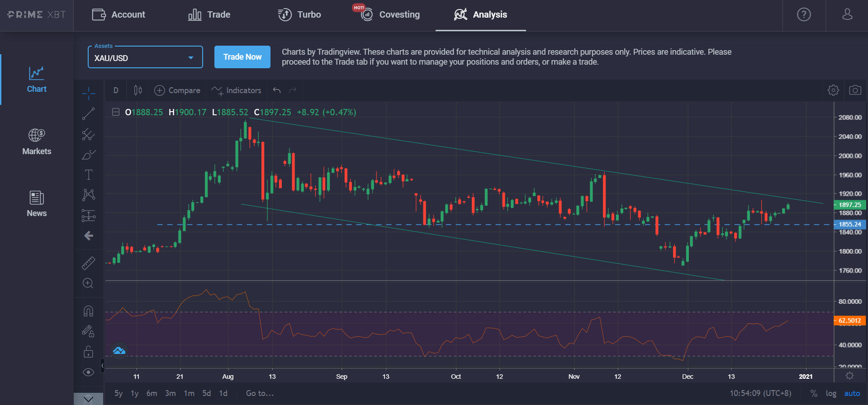
Task: Expand the bottom drawing toolbar chevron
Action: coord(88,399)
